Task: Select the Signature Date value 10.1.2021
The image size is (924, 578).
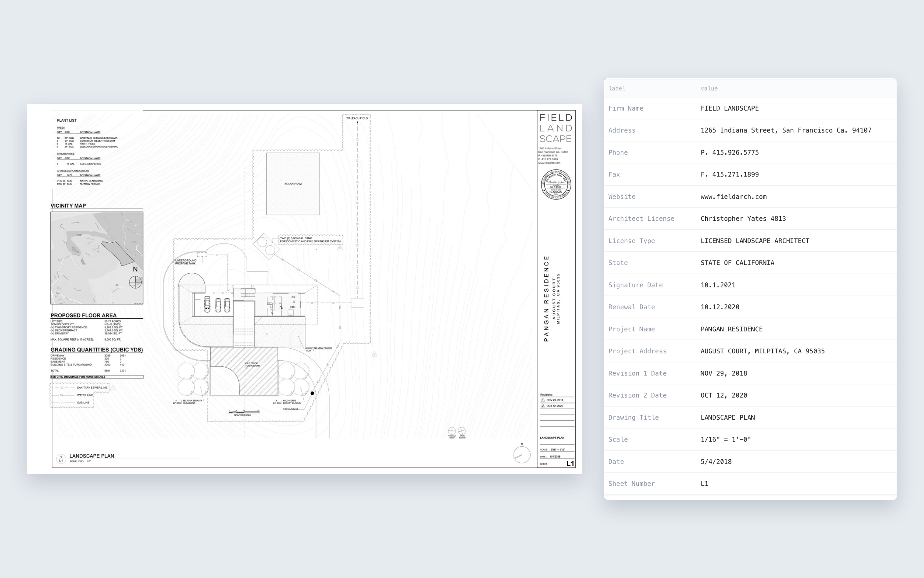Action: coord(718,285)
